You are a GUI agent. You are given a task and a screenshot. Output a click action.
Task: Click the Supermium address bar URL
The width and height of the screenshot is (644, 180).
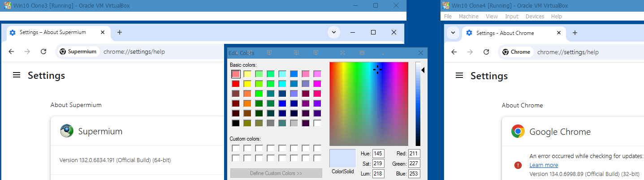tap(134, 51)
